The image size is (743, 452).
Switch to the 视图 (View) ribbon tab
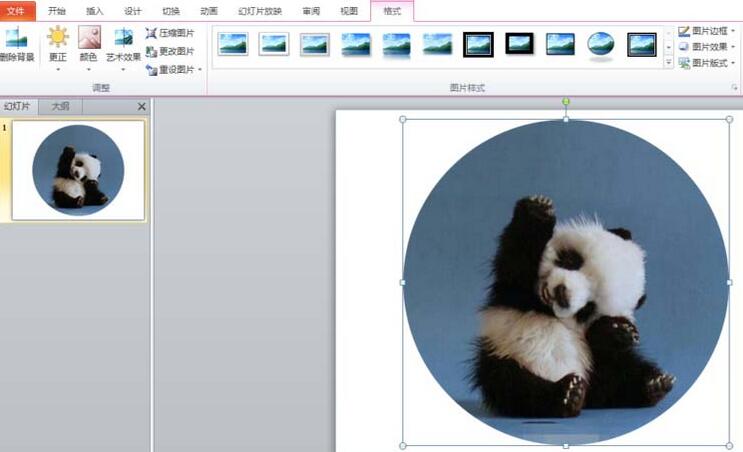click(x=349, y=11)
